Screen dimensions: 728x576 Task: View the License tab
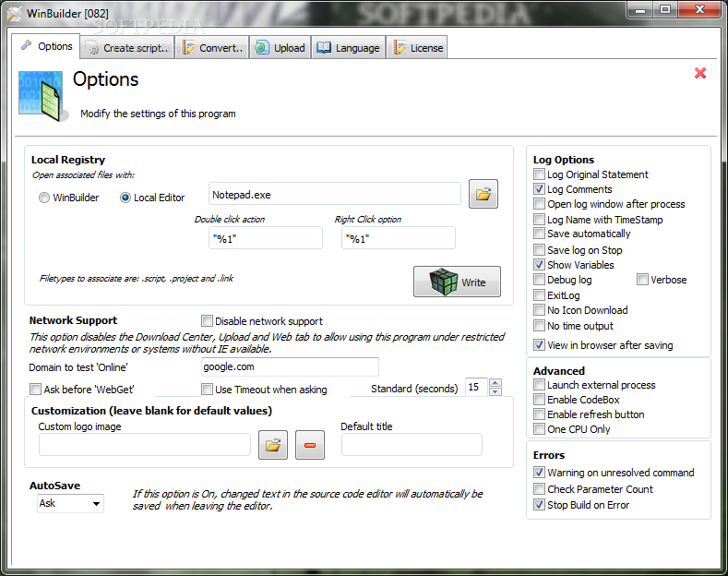pyautogui.click(x=417, y=48)
